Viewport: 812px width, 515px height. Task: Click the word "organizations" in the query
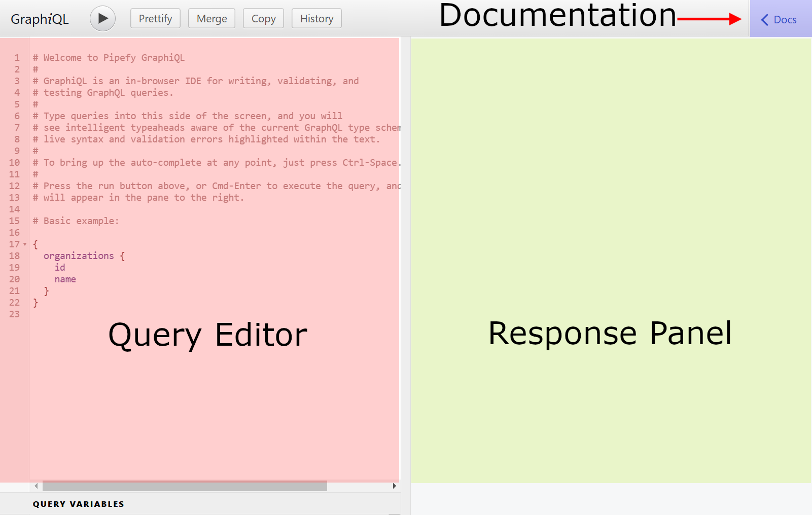(x=79, y=256)
